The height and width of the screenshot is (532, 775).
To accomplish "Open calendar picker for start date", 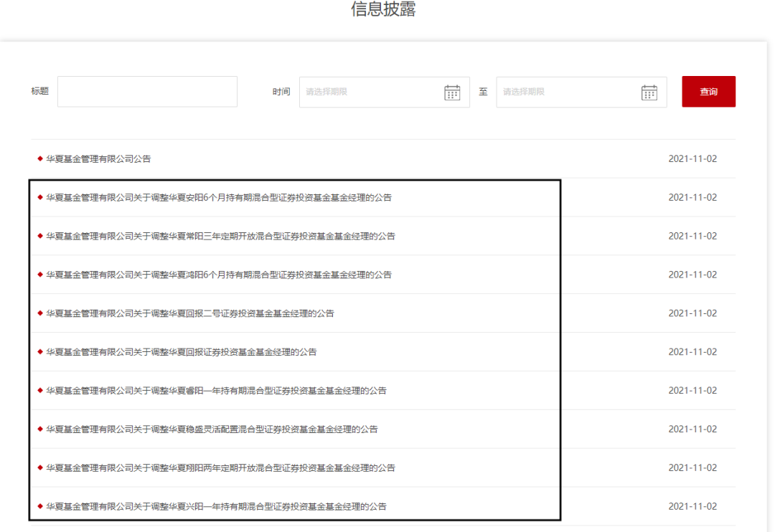I will [452, 92].
